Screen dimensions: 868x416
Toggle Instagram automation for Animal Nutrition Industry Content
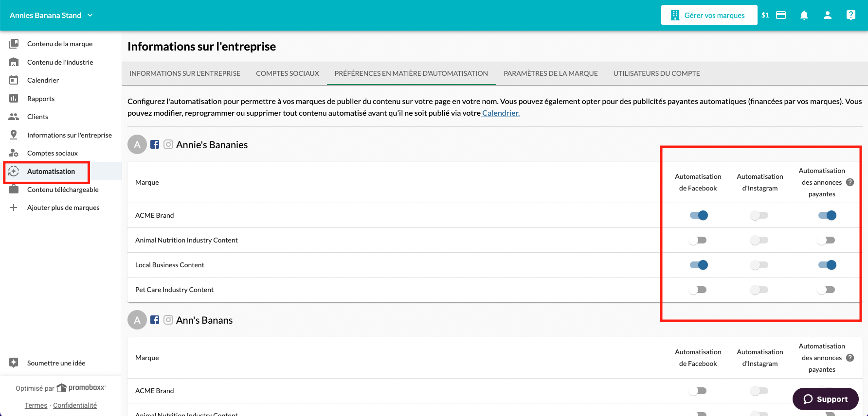(x=759, y=240)
